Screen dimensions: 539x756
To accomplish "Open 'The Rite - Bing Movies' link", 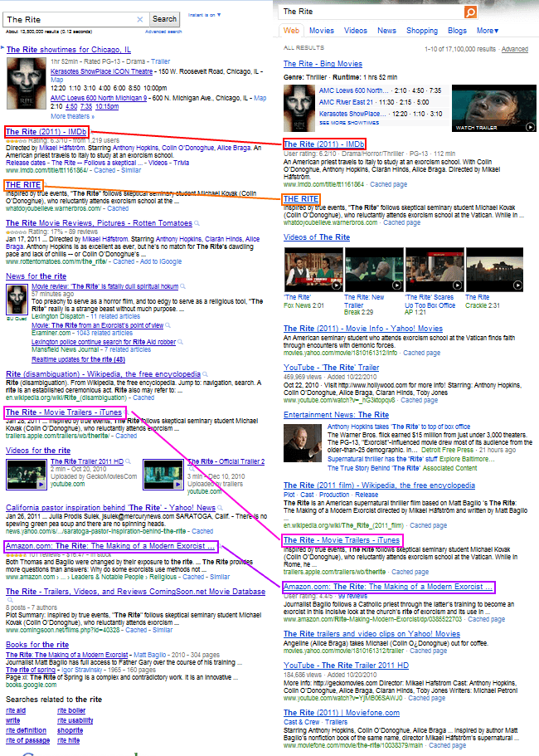I will pos(323,64).
